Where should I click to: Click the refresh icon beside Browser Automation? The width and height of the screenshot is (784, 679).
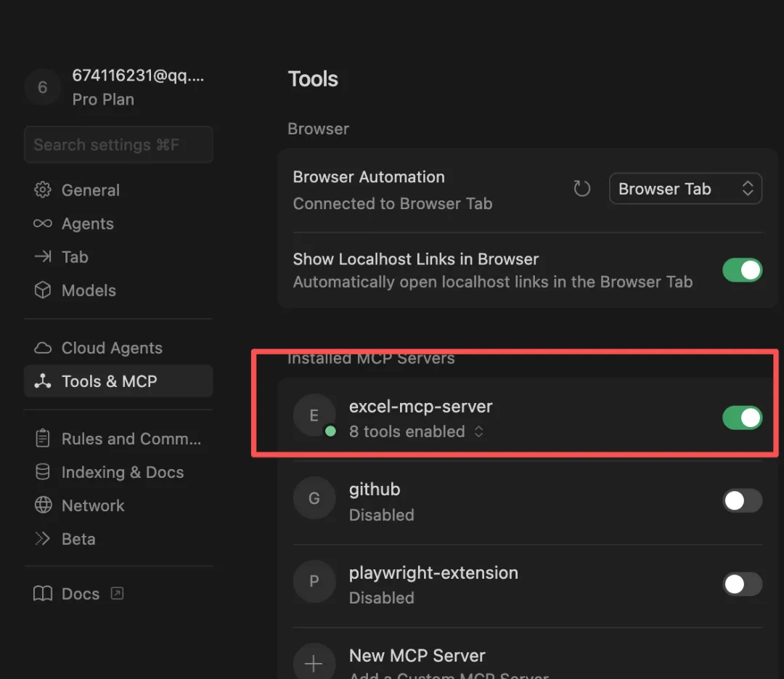581,190
